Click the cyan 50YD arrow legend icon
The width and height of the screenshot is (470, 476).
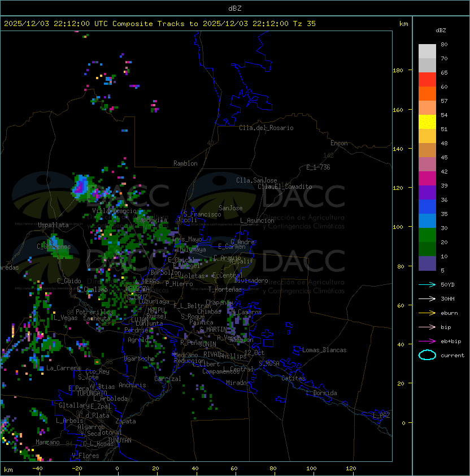click(x=427, y=284)
